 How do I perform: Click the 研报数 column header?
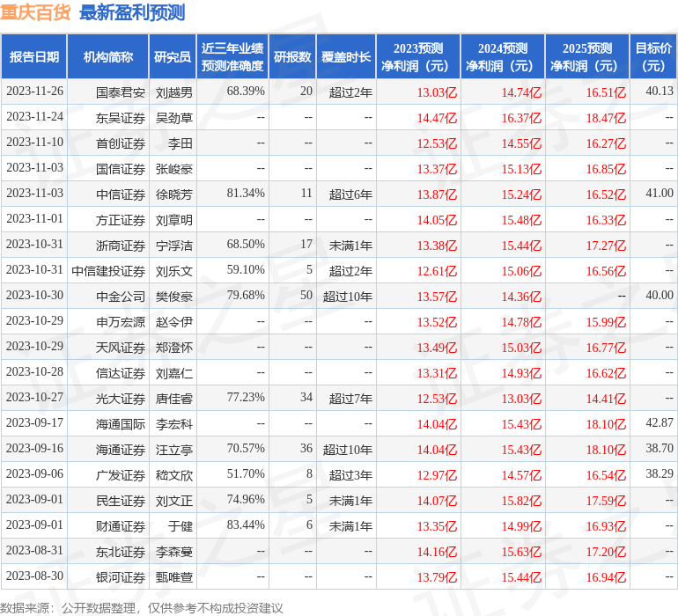pyautogui.click(x=292, y=56)
